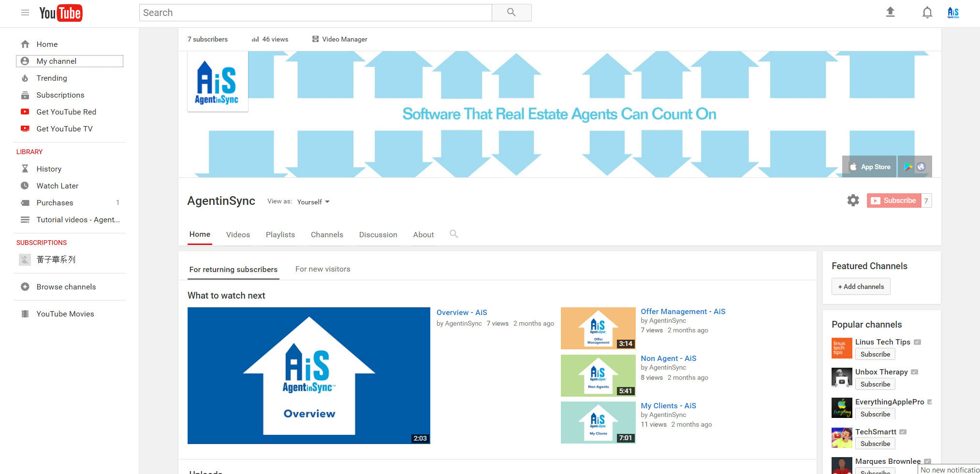Click the Get YouTube Red icon
Viewport: 980px width, 474px height.
pos(25,112)
